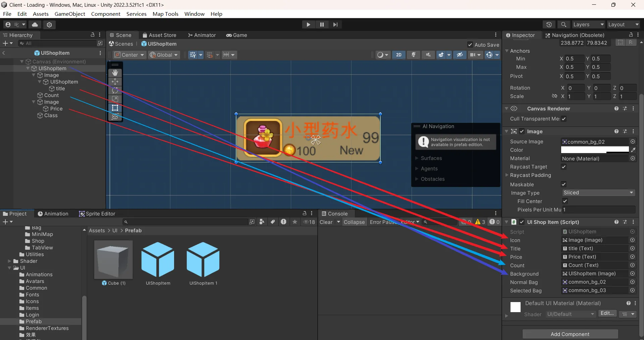
Task: Uncheck the Raycast Target checkbox
Action: (564, 167)
